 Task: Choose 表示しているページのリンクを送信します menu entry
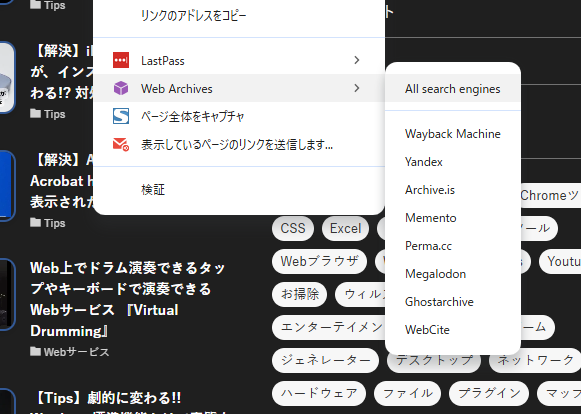(239, 144)
